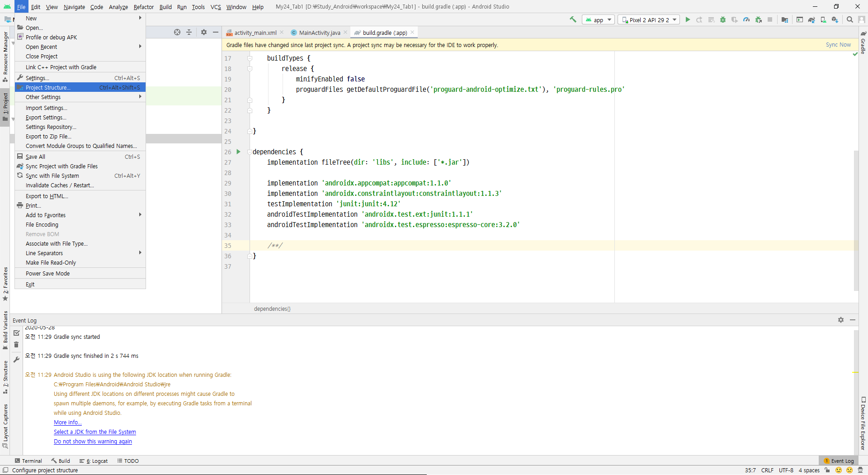Click the UTF-8 encoding indicator in the status bar
The width and height of the screenshot is (868, 475).
[786, 470]
